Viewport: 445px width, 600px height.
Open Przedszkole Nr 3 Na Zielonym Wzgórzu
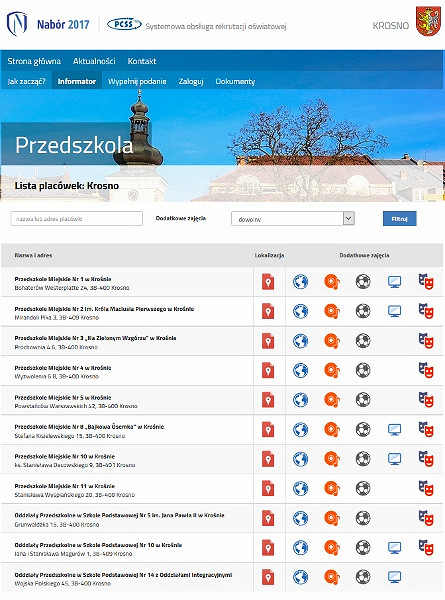[95, 338]
